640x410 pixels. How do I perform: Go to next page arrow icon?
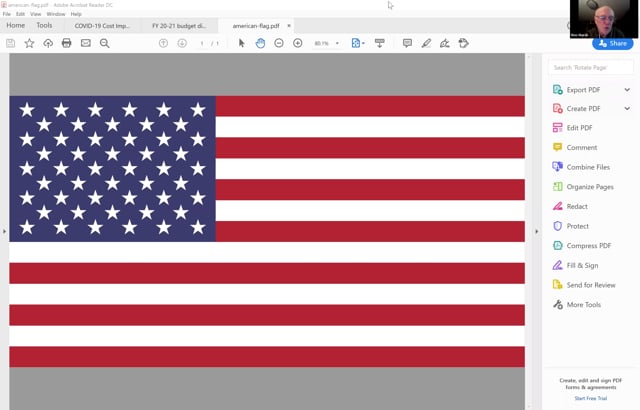click(182, 43)
